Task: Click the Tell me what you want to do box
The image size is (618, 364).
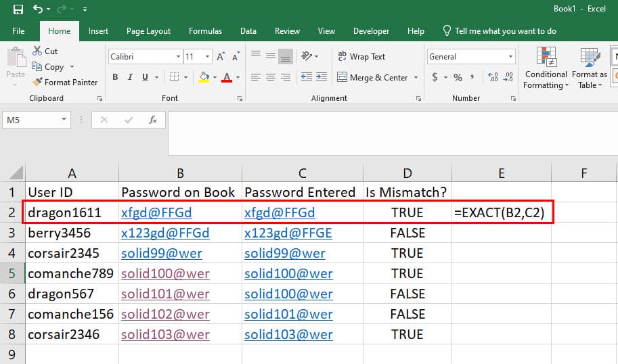Action: pyautogui.click(x=500, y=31)
